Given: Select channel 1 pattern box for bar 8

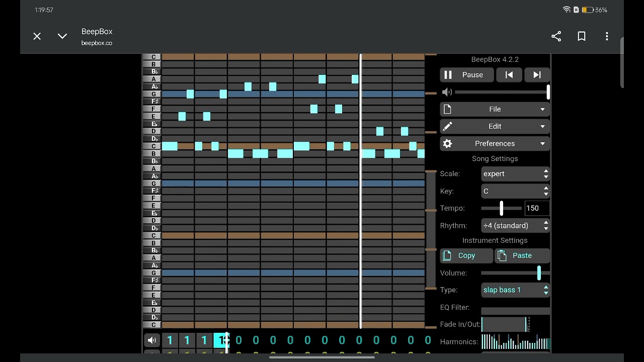Looking at the screenshot, I should tap(290, 340).
